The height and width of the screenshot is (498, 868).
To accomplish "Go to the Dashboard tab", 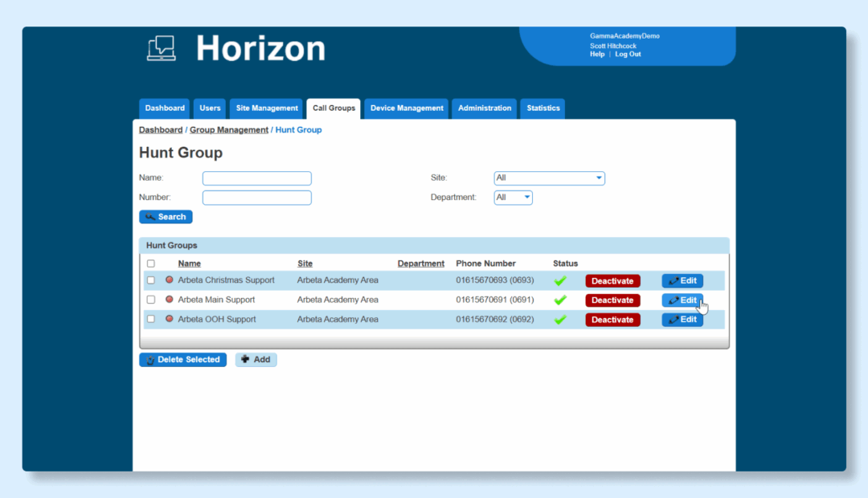I will [165, 108].
